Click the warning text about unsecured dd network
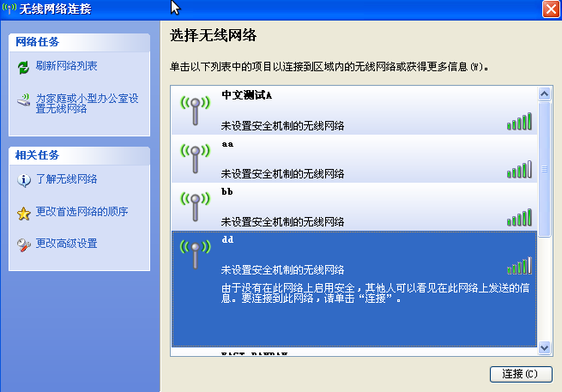 (375, 293)
